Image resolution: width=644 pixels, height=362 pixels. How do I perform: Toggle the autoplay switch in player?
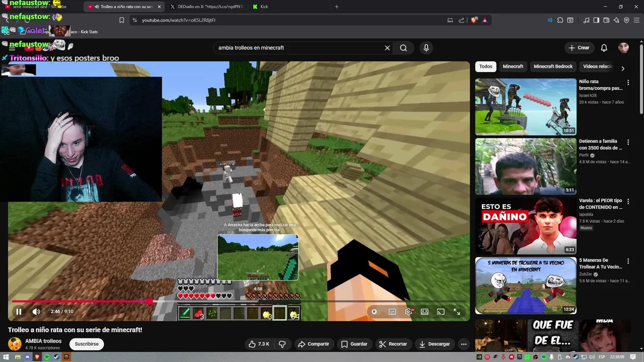[x=374, y=312]
